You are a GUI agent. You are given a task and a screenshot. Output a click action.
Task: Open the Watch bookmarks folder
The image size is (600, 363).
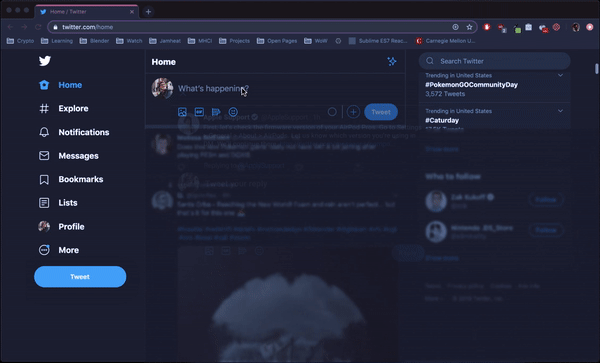tap(129, 41)
